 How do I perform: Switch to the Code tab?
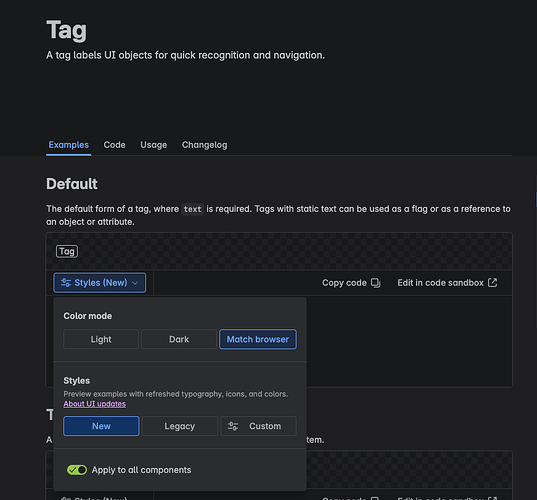pyautogui.click(x=114, y=145)
